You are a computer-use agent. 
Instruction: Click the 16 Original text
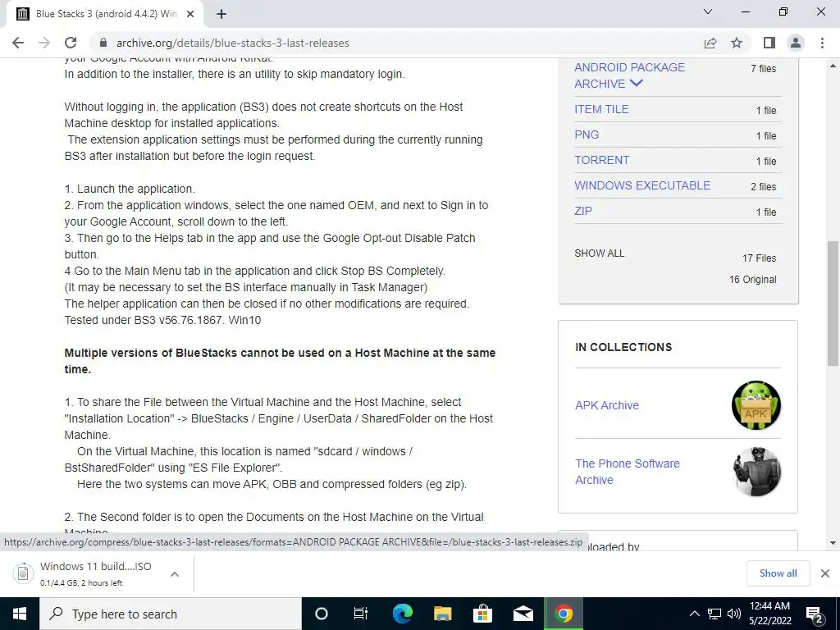click(753, 280)
